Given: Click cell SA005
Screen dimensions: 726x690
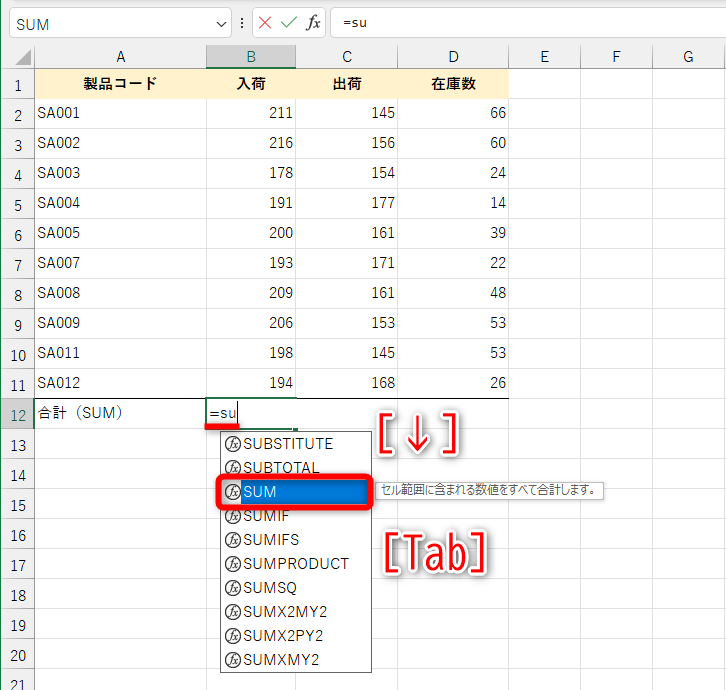Looking at the screenshot, I should (x=120, y=233).
